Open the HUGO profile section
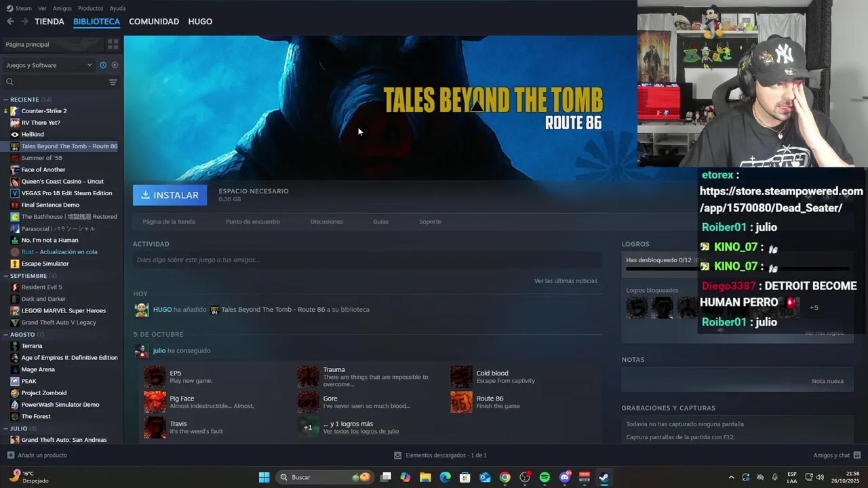The image size is (868, 488). 200,22
